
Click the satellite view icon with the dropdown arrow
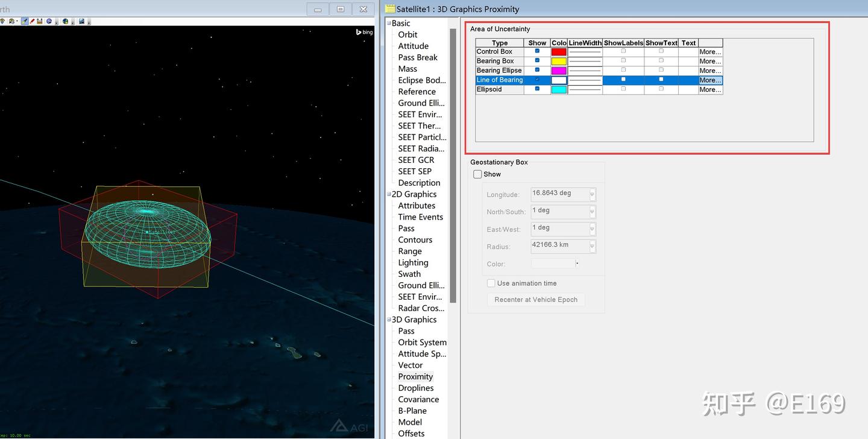12,21
